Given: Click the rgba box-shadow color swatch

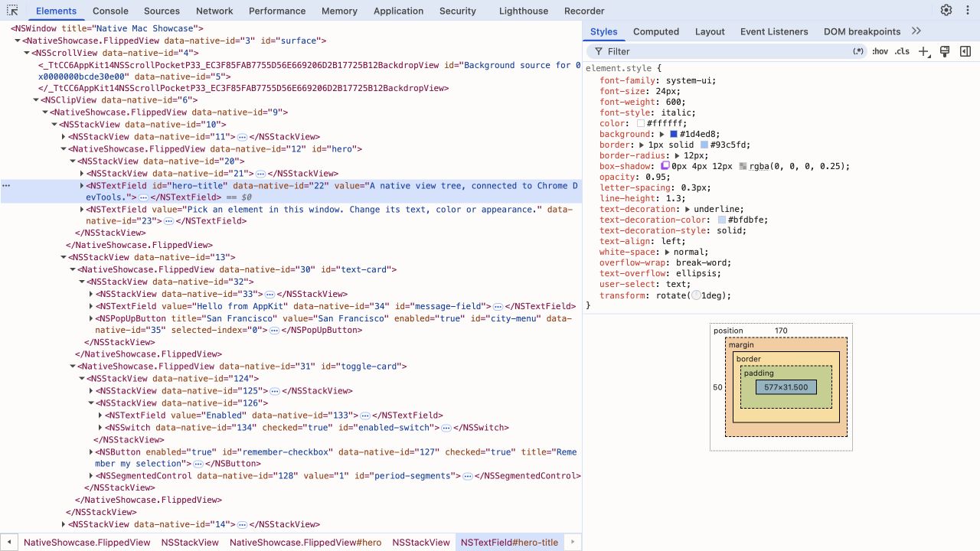Looking at the screenshot, I should coord(743,167).
